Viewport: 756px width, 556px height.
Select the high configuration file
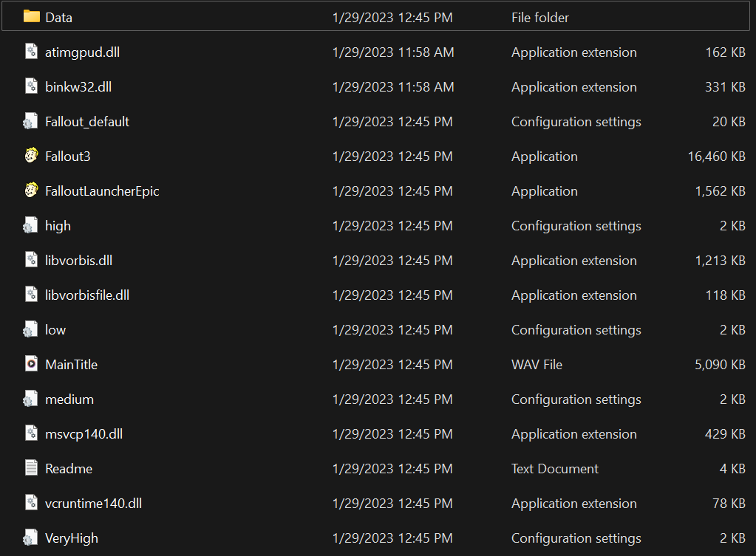click(58, 225)
